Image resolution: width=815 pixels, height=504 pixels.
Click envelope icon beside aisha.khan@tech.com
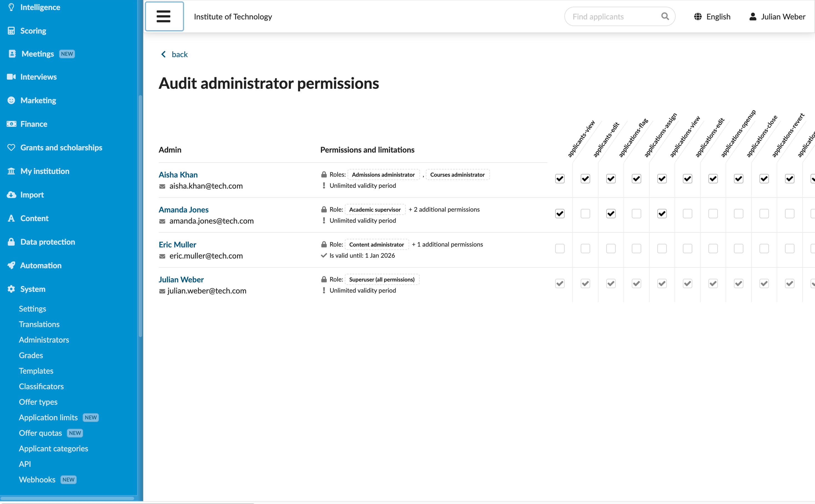click(x=162, y=186)
